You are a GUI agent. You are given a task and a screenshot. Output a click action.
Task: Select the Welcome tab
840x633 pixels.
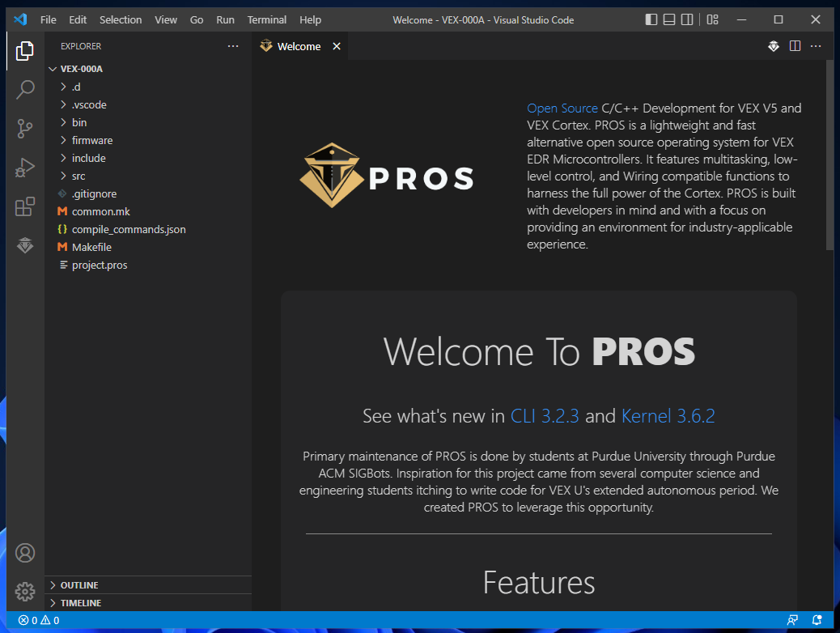tap(299, 46)
